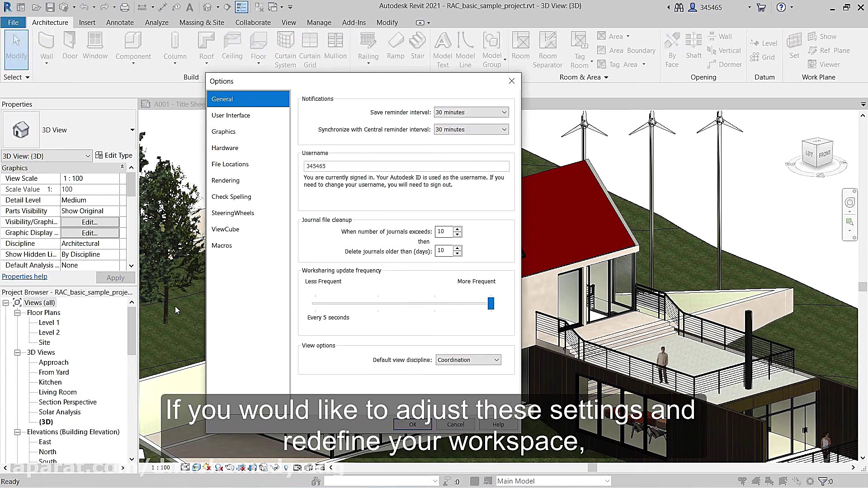
Task: Open the File menu tab
Action: (13, 22)
